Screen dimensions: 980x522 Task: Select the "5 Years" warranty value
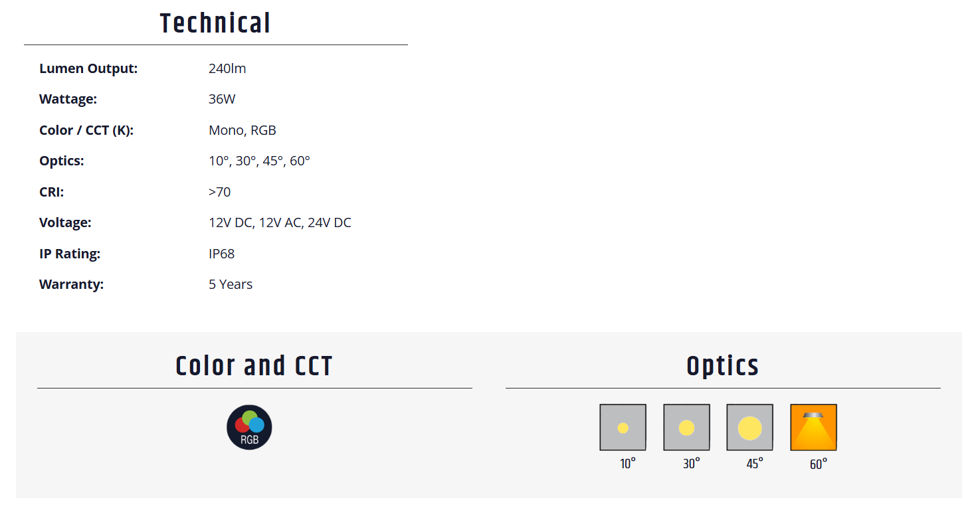(x=231, y=284)
